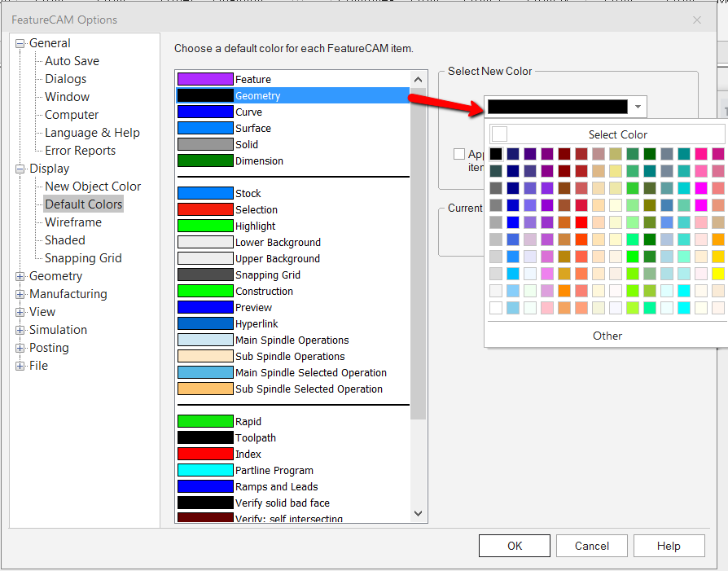Toggle the Apply checkbox under the color dropdown
This screenshot has width=728, height=571.
(x=459, y=154)
